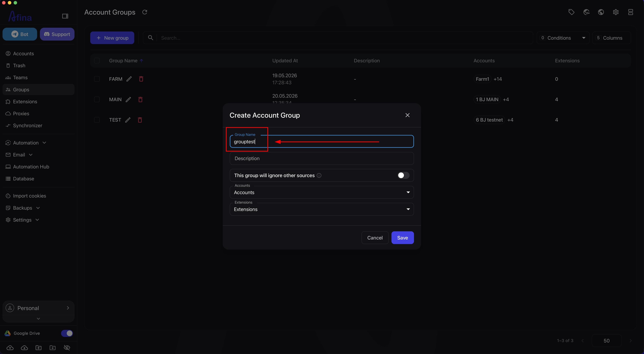Image resolution: width=644 pixels, height=354 pixels.
Task: Open Extensions in the sidebar
Action: click(39, 102)
